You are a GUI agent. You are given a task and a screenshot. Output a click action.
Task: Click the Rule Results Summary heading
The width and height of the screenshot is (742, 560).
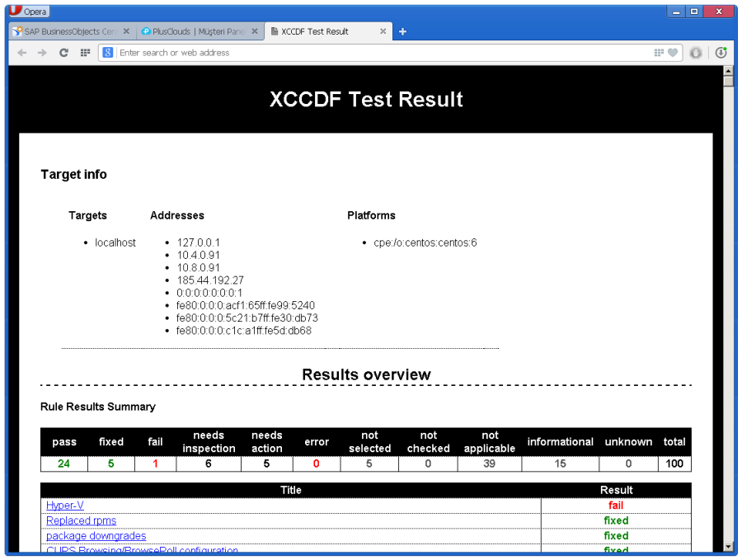97,407
